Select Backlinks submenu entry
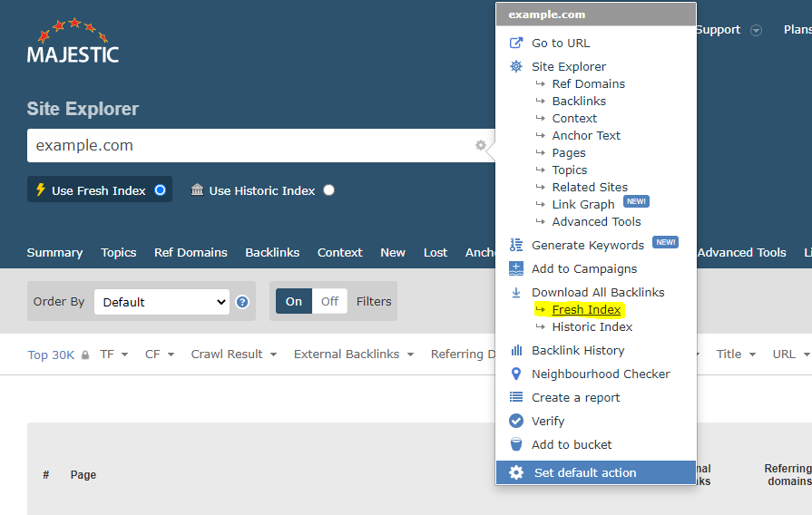Screen dimensions: 812x515 (579, 101)
